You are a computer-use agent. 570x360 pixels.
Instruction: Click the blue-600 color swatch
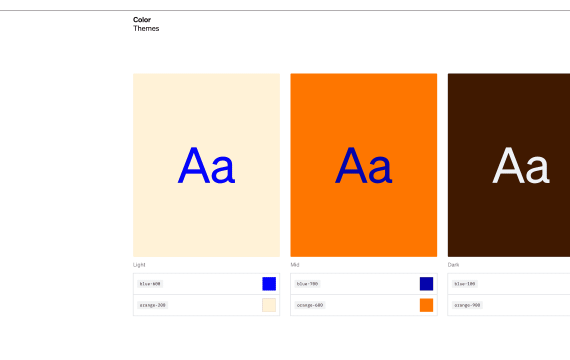[269, 284]
